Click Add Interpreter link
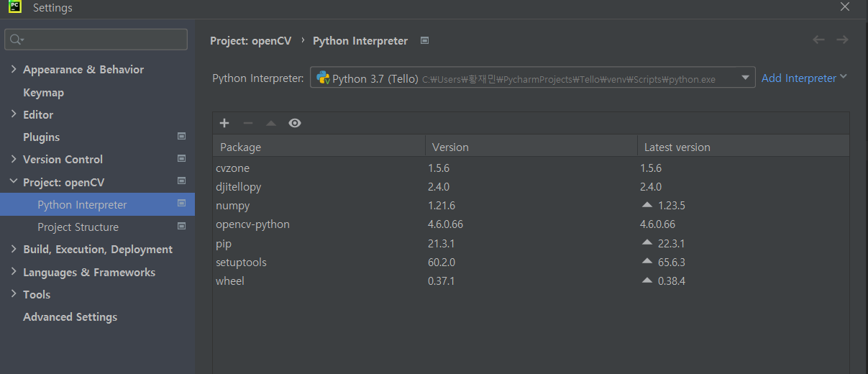Image resolution: width=868 pixels, height=374 pixels. click(799, 78)
